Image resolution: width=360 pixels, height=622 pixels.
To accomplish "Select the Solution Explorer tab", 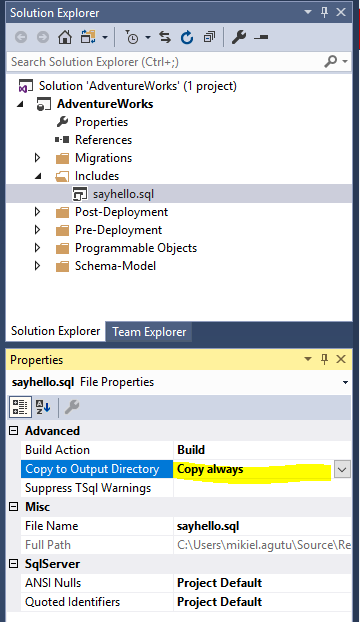I will pyautogui.click(x=56, y=331).
